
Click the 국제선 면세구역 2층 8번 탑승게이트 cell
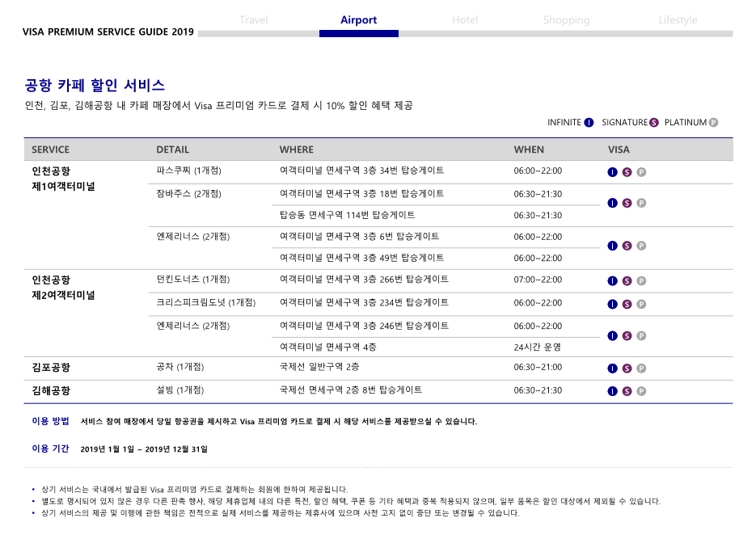coord(351,390)
